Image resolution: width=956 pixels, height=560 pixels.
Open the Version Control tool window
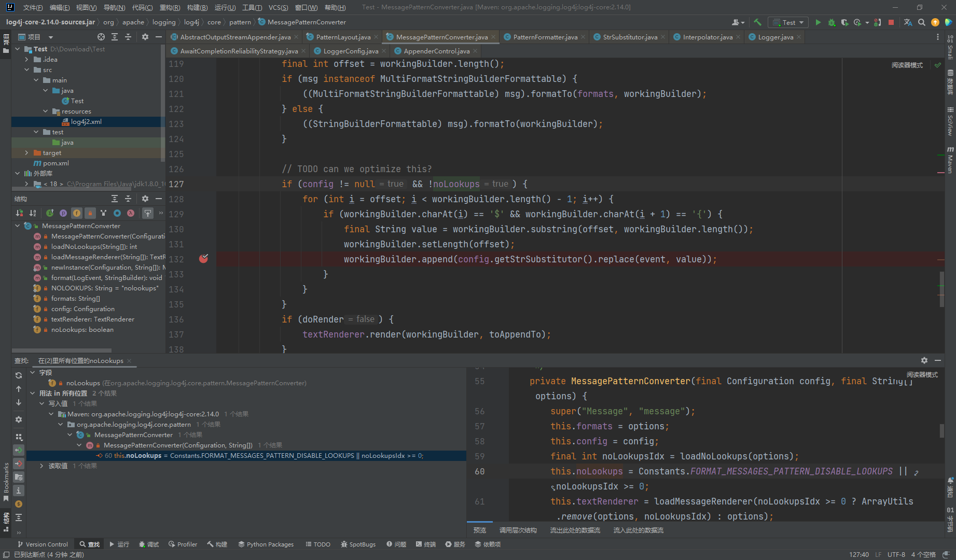click(x=43, y=544)
